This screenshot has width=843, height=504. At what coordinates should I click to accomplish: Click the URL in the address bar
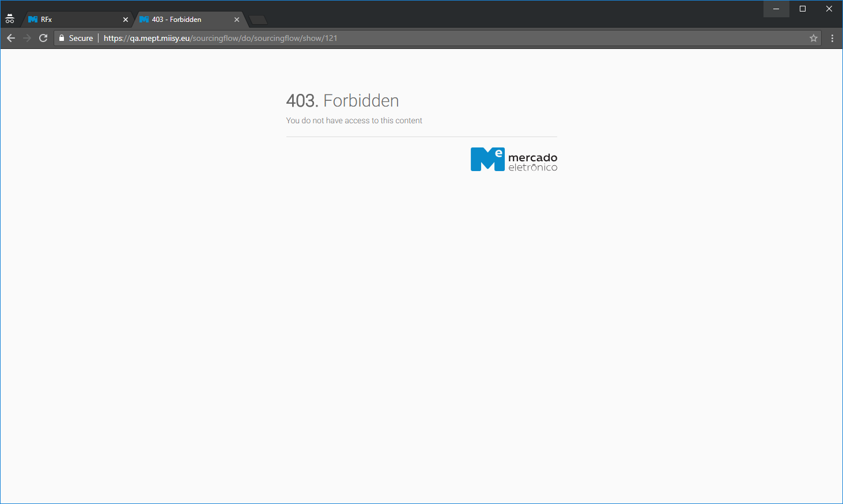click(220, 38)
